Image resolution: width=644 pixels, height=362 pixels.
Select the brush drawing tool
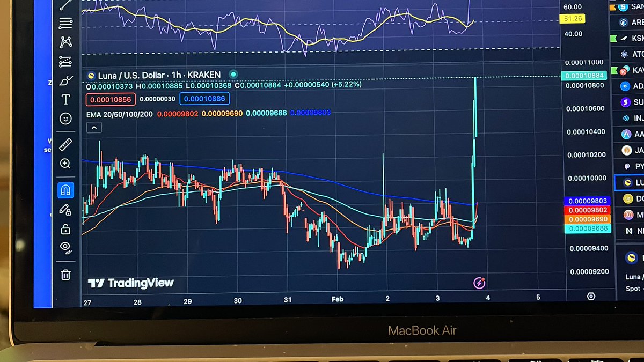(65, 80)
